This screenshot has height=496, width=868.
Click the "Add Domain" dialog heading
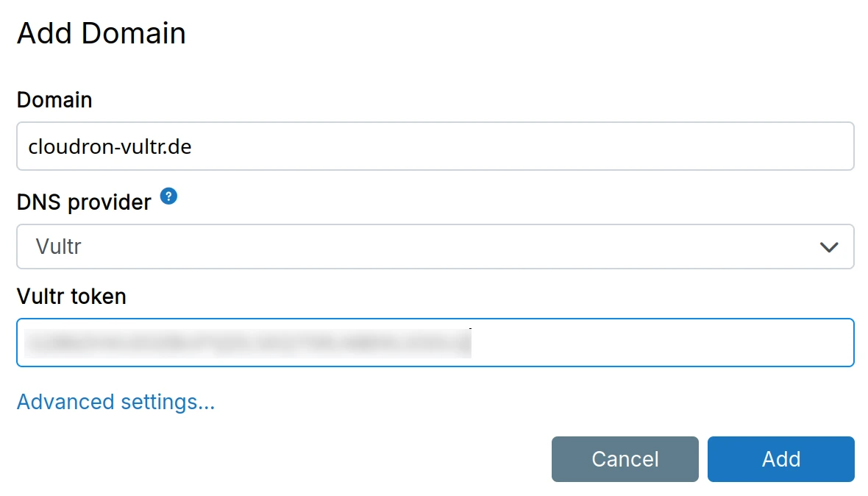click(101, 34)
